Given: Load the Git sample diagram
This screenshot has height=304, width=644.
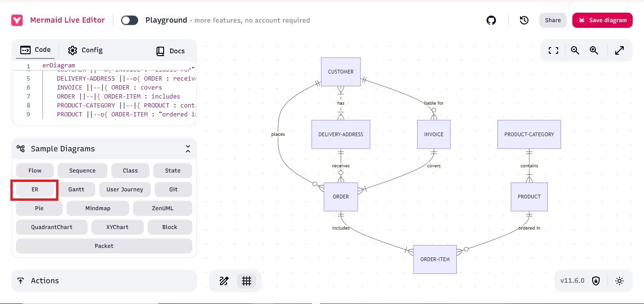Looking at the screenshot, I should pos(173,189).
